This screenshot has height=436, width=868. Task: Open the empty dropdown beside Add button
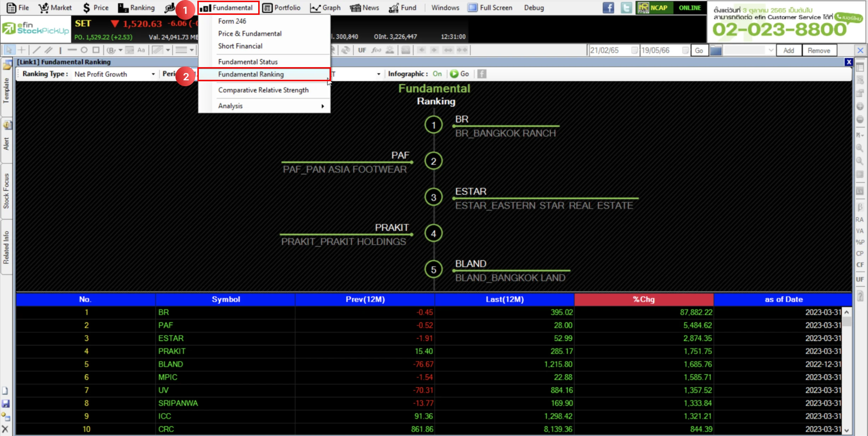tap(749, 51)
